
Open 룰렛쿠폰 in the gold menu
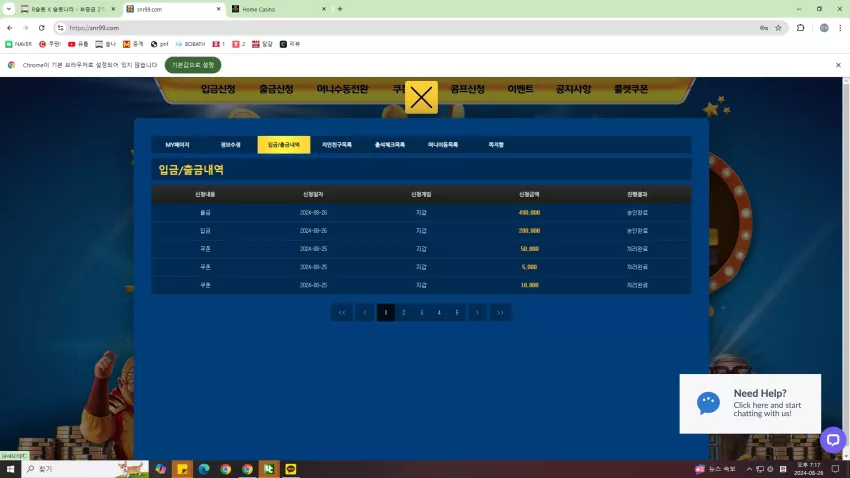pos(631,89)
